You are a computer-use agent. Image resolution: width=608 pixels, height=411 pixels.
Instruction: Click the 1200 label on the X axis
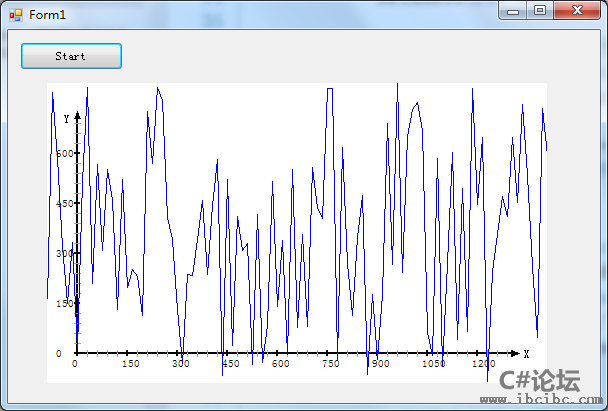484,364
